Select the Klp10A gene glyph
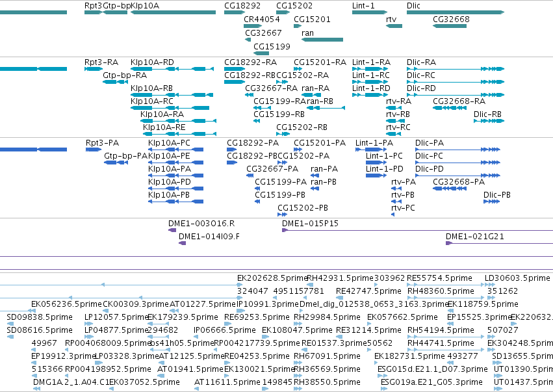This screenshot has height=392, width=553. pos(173,12)
